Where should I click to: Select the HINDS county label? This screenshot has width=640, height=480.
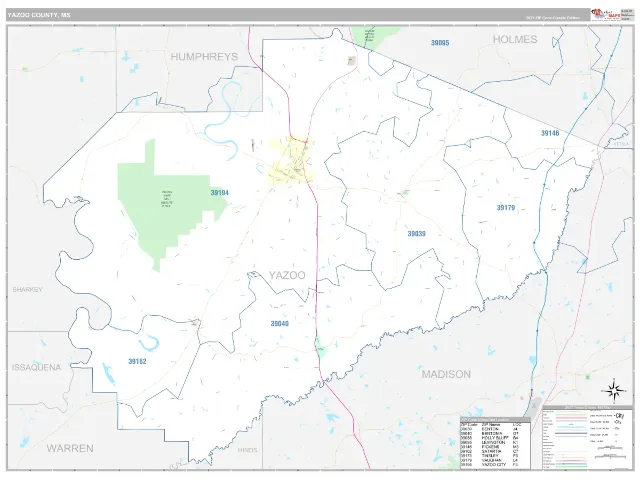[x=247, y=450]
